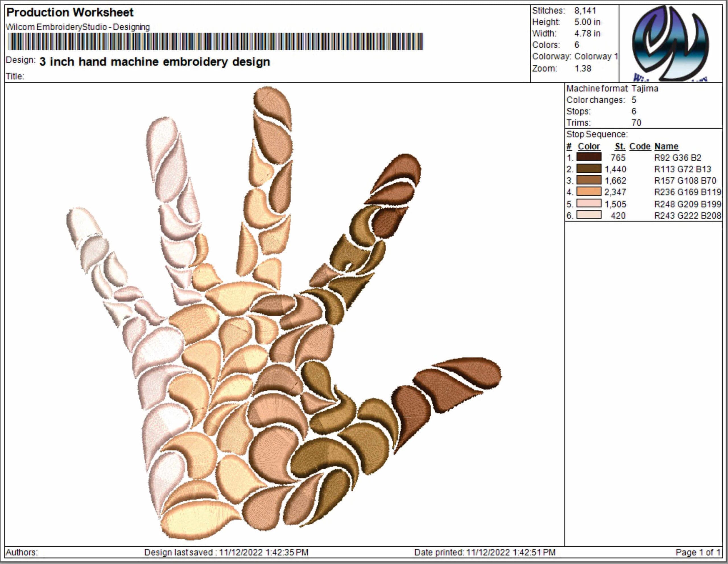Select color swatch 2 R113 G72 B13
728x564 pixels.
(x=589, y=169)
